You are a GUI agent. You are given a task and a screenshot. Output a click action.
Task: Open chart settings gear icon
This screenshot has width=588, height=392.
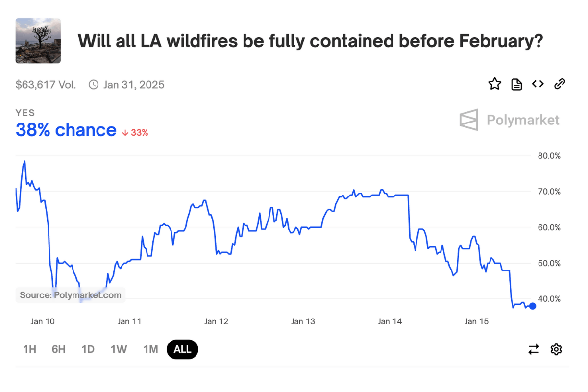click(556, 349)
